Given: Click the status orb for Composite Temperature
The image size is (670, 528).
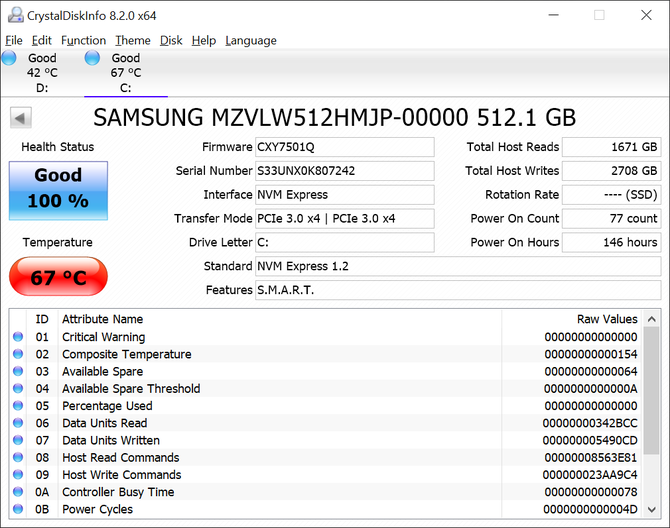Looking at the screenshot, I should click(x=18, y=354).
